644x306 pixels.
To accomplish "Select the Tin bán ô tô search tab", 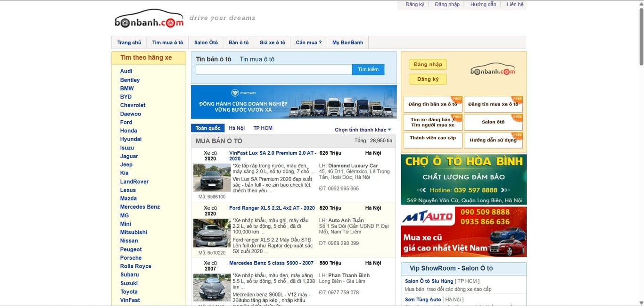I will click(214, 59).
